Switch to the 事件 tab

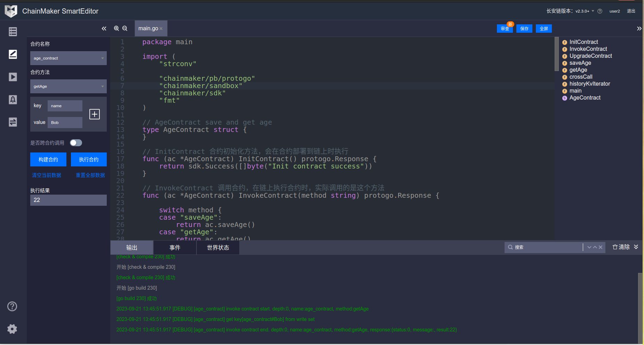[x=175, y=248]
